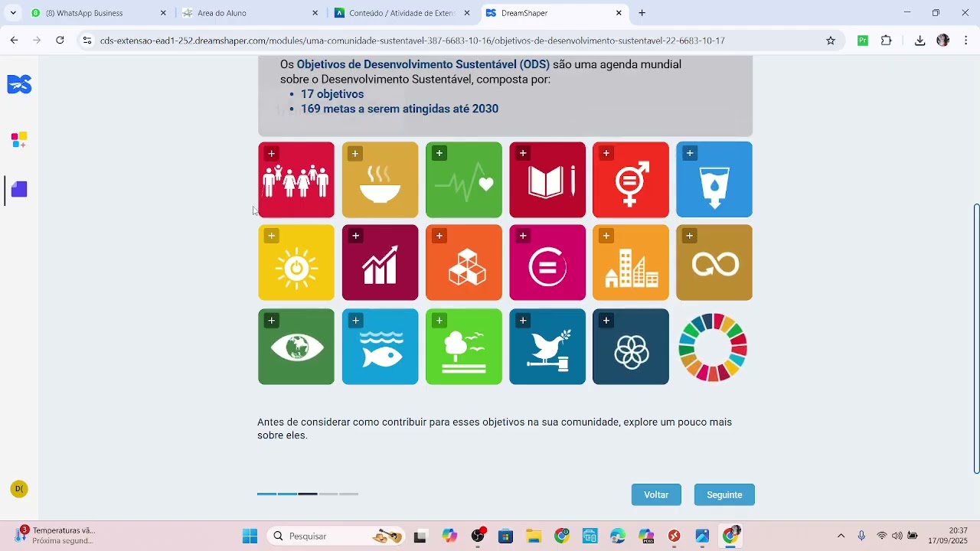Screen dimensions: 980x551
Task: Open the green Pr extension icon
Action: tap(863, 41)
